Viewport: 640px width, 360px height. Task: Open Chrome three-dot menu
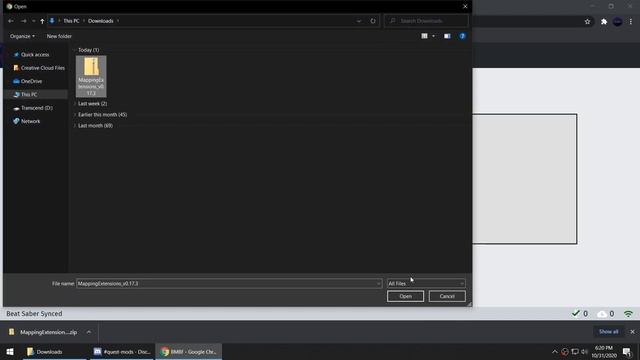[631, 22]
